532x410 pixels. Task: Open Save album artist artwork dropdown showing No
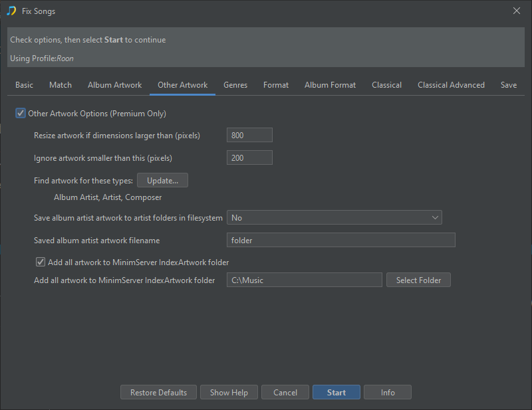tap(334, 217)
